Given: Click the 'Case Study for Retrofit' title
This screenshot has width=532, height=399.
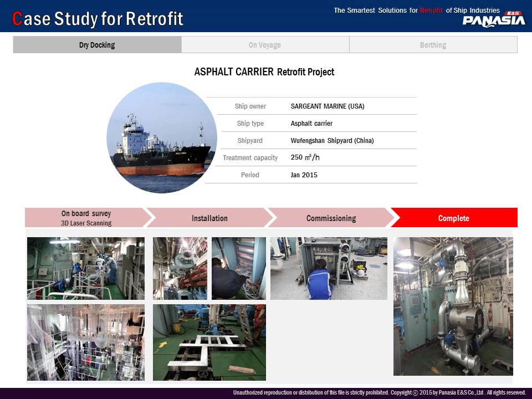Looking at the screenshot, I should (x=98, y=19).
